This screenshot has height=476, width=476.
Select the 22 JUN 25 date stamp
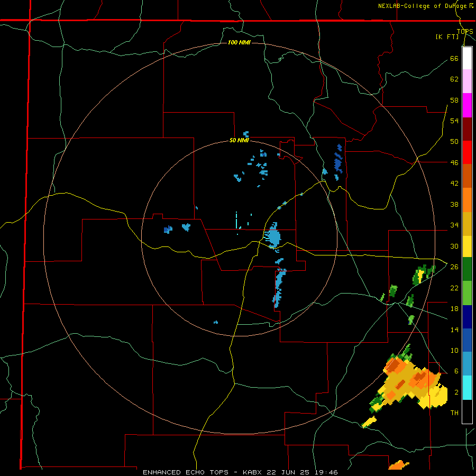tap(288, 472)
